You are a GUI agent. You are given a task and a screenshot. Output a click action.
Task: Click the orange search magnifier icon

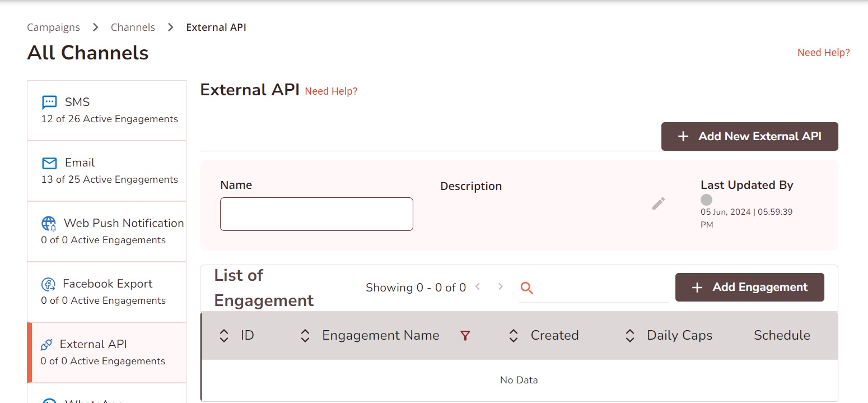[x=526, y=288]
